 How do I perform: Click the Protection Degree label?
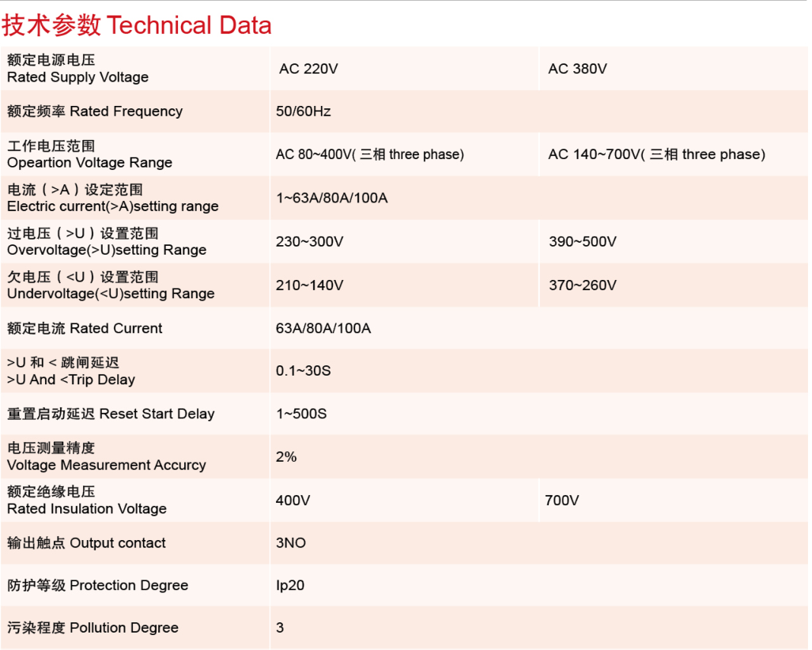click(97, 586)
